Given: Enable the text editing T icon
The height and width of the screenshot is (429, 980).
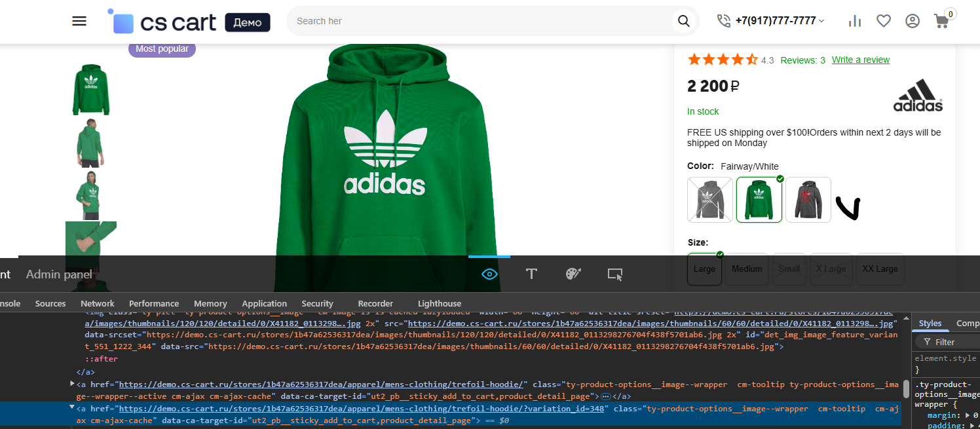Looking at the screenshot, I should tap(531, 274).
